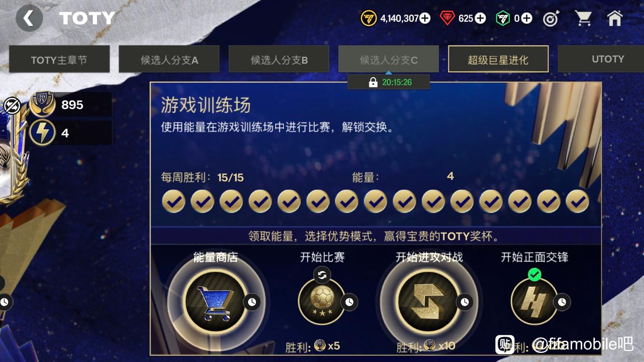Tap the refresh icon above football
This screenshot has width=644, height=362.
322,275
